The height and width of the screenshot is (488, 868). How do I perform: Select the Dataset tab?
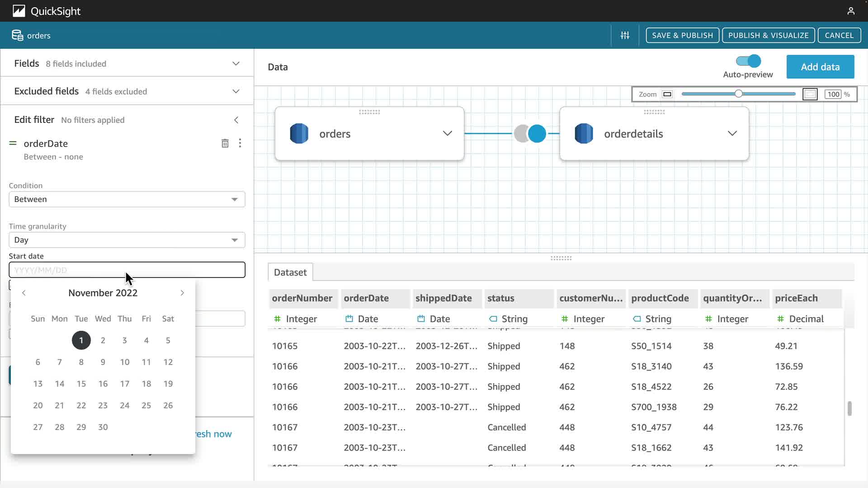tap(290, 272)
